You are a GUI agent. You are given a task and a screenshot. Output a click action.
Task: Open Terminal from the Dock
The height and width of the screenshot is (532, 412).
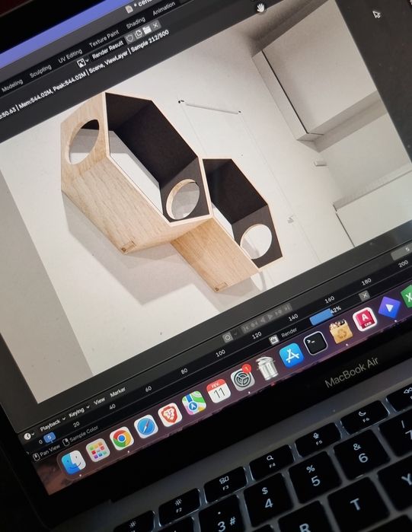tap(315, 343)
